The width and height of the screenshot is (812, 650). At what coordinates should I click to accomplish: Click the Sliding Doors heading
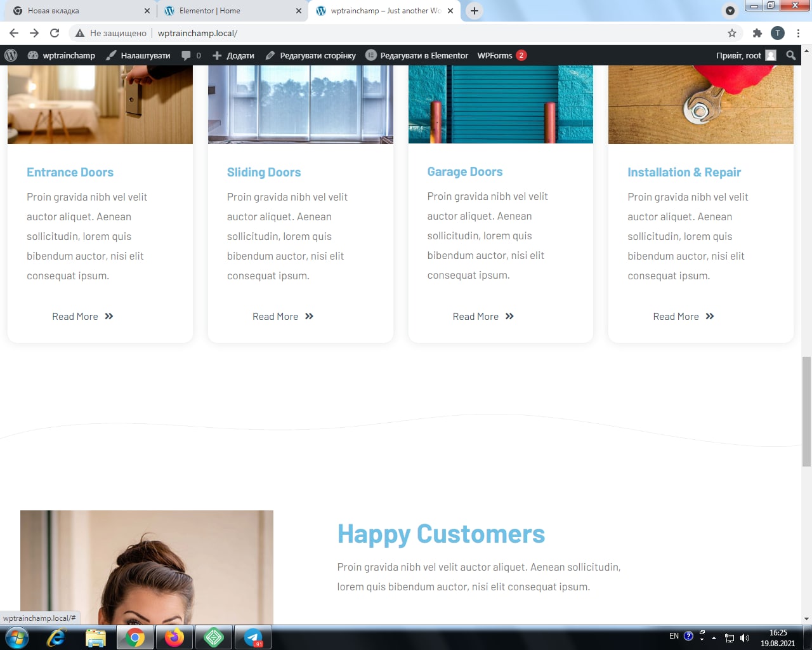pyautogui.click(x=264, y=172)
